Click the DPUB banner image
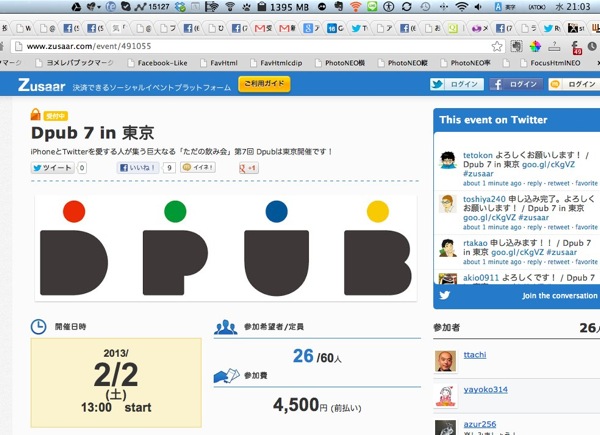Screen dimensions: 600x435 coord(226,248)
